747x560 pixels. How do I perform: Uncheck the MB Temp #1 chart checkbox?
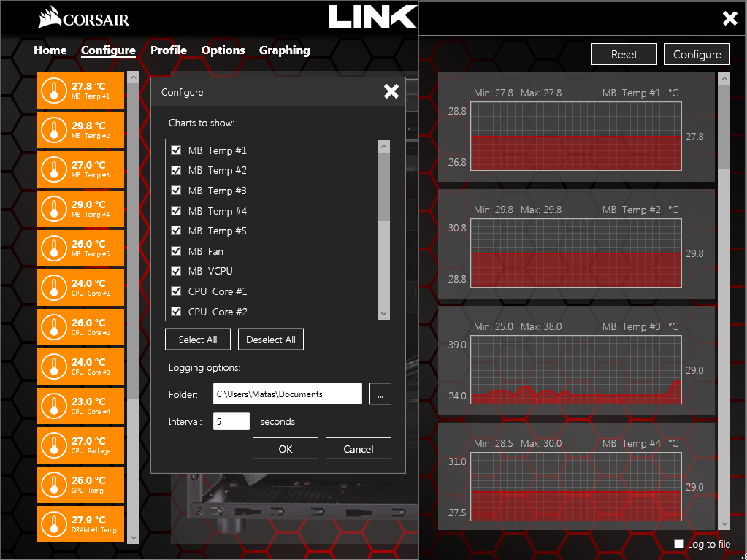point(176,150)
